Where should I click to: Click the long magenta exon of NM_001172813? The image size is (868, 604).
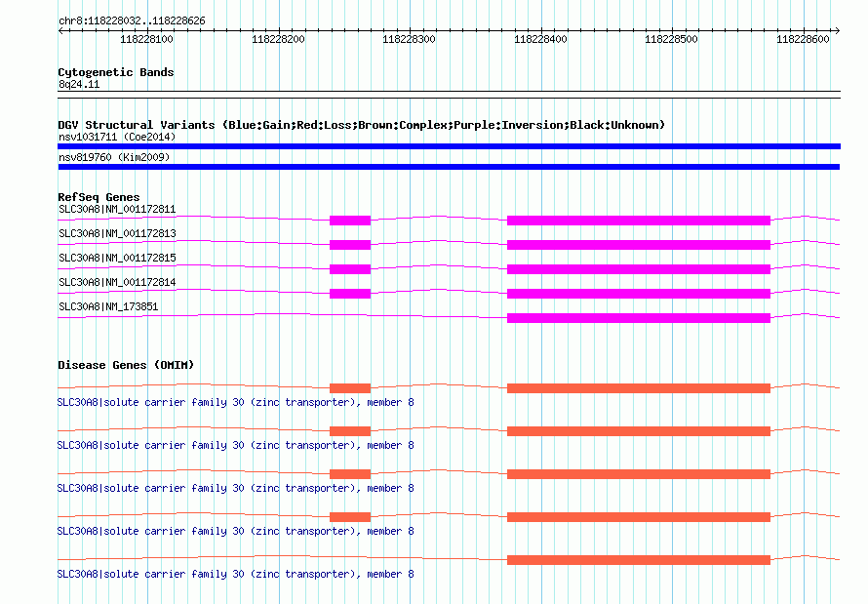coord(639,245)
